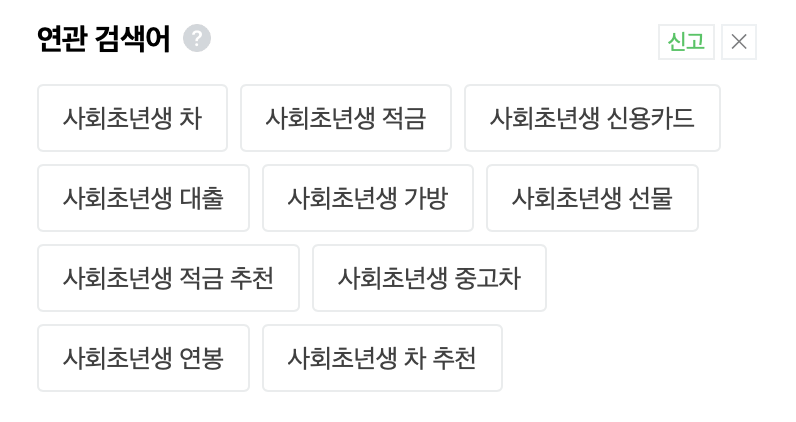Open the 사회초년생 적금 related search
796x422 pixels.
[x=346, y=118]
